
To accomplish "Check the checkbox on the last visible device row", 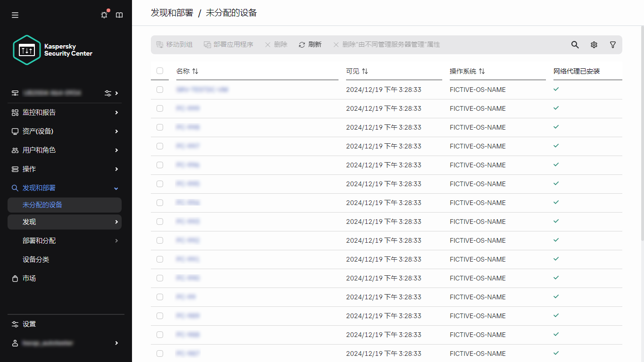I will coord(160,353).
